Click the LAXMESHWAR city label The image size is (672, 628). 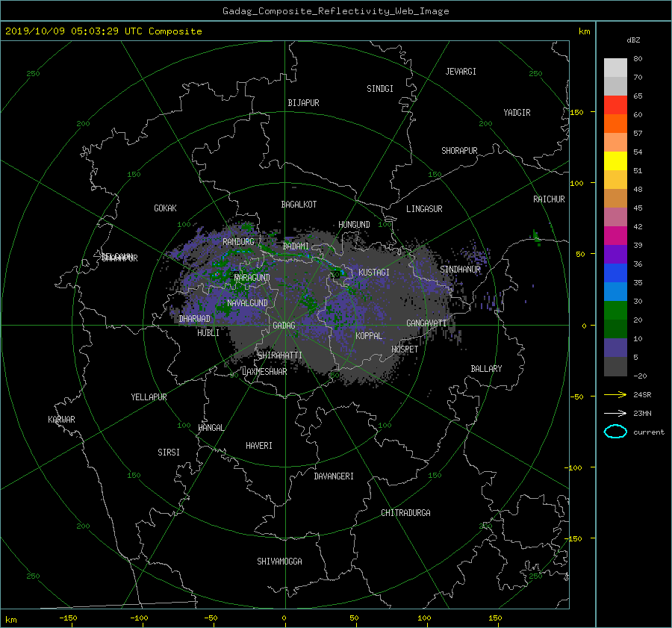click(264, 372)
